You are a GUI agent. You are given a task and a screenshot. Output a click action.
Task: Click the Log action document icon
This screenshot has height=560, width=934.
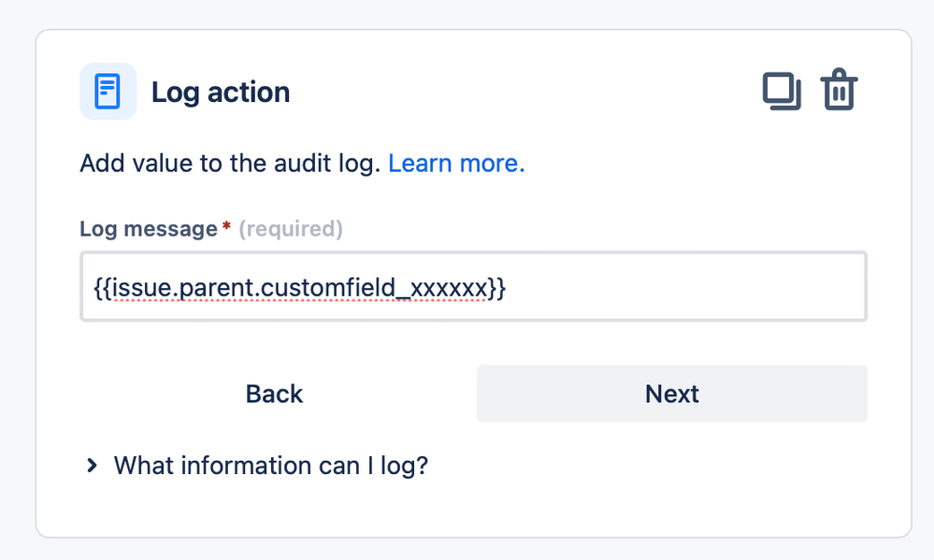108,91
